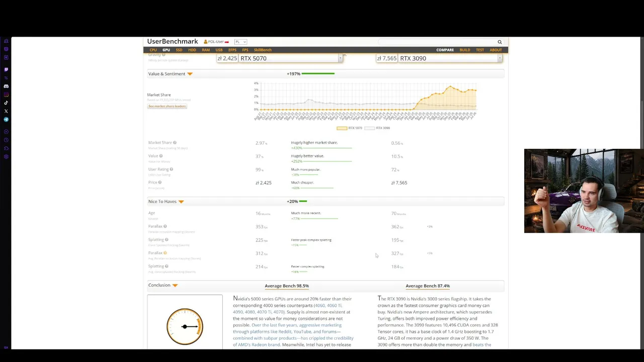Open the Discord icon in the sidebar

(6, 86)
